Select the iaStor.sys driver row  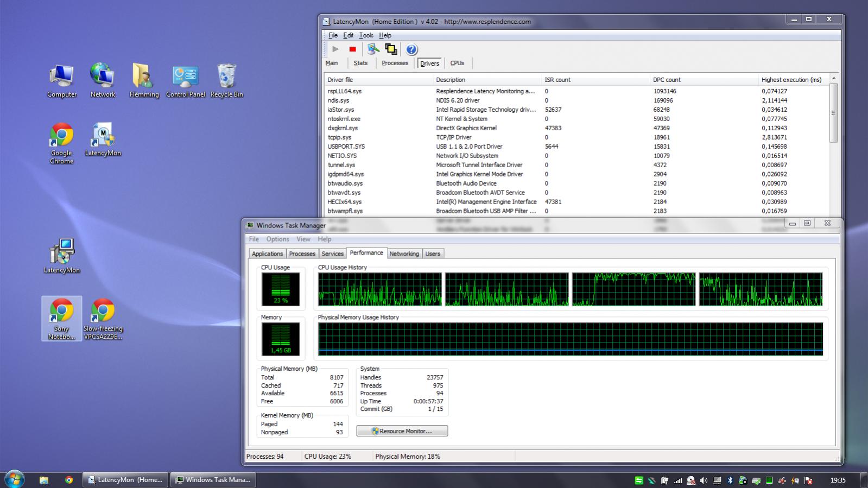pos(576,110)
